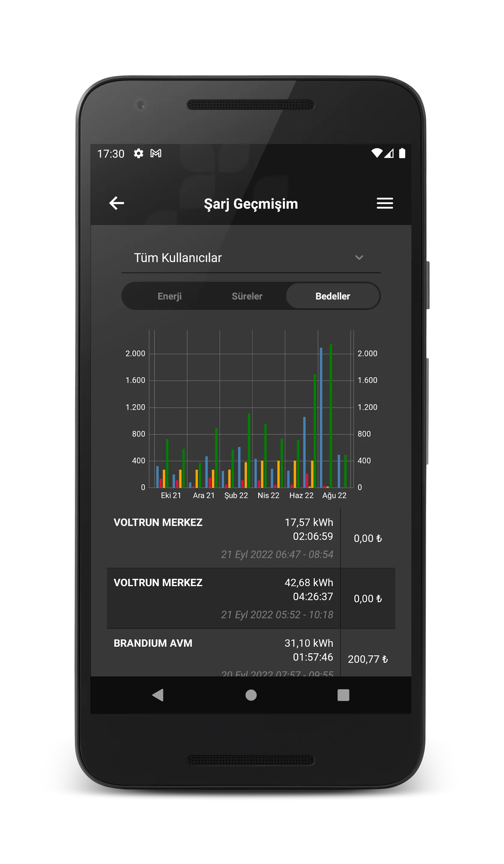Tap Android back navigation button

[x=158, y=696]
